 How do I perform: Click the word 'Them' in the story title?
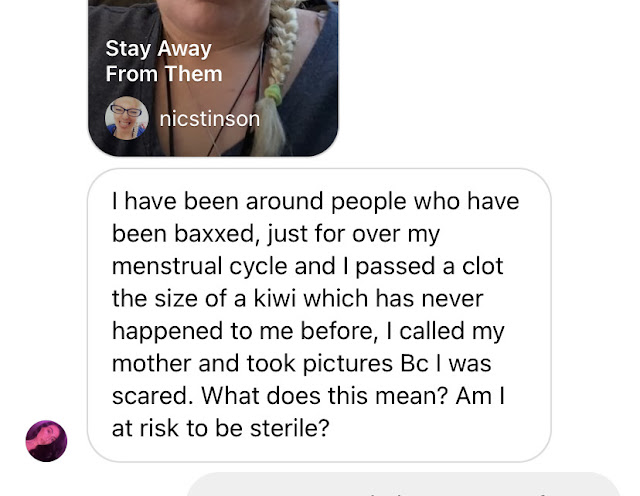(193, 74)
